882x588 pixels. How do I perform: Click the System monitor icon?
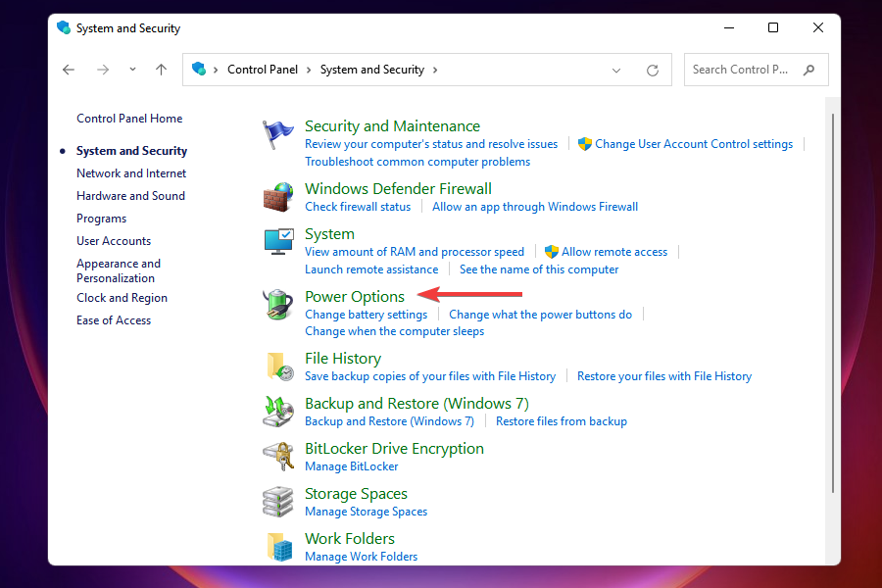pos(279,241)
